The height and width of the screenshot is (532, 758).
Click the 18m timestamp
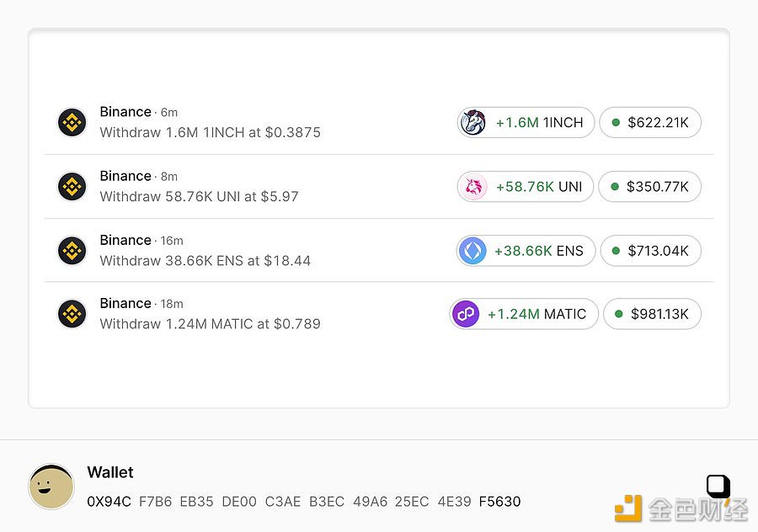[172, 304]
